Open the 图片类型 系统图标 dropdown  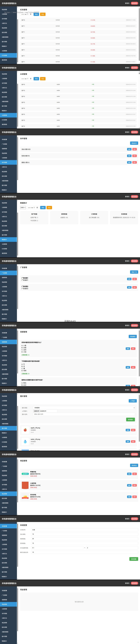point(84,408)
